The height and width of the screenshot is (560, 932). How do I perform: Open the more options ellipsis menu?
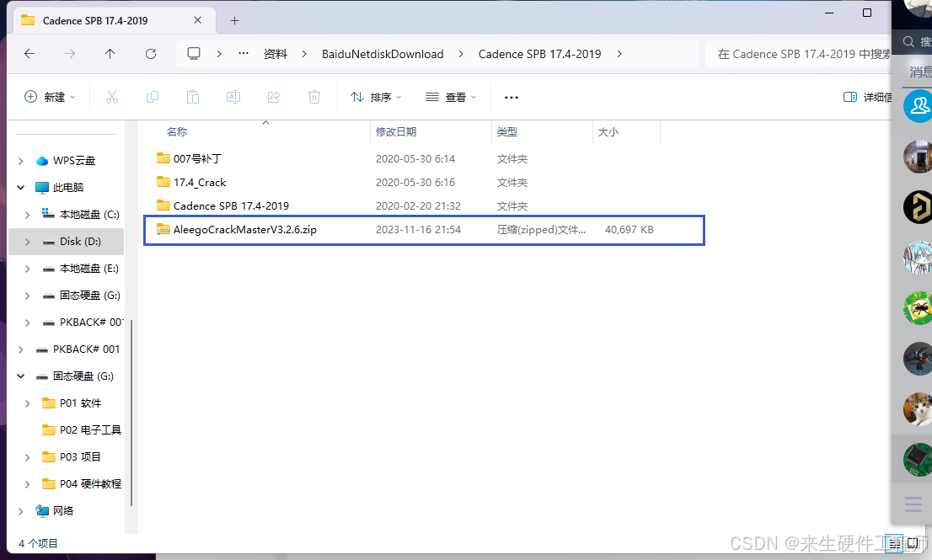[x=512, y=98]
